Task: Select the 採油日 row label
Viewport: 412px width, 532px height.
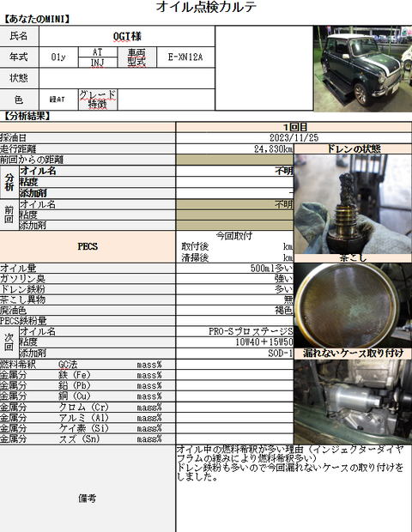Action: pyautogui.click(x=88, y=138)
